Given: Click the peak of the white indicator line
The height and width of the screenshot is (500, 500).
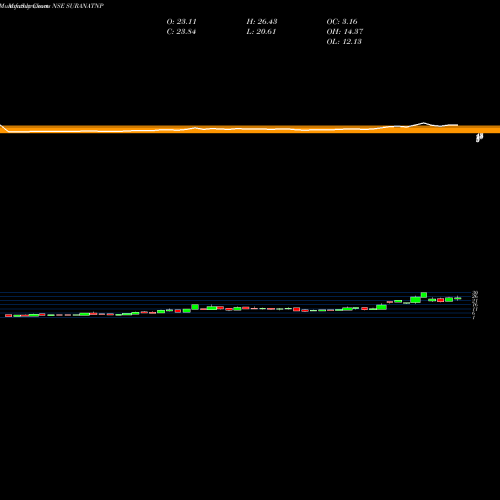Looking at the screenshot, I should [x=424, y=123].
